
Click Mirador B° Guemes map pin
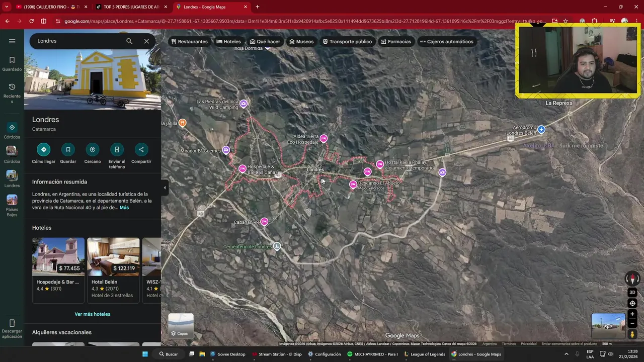pos(226,150)
